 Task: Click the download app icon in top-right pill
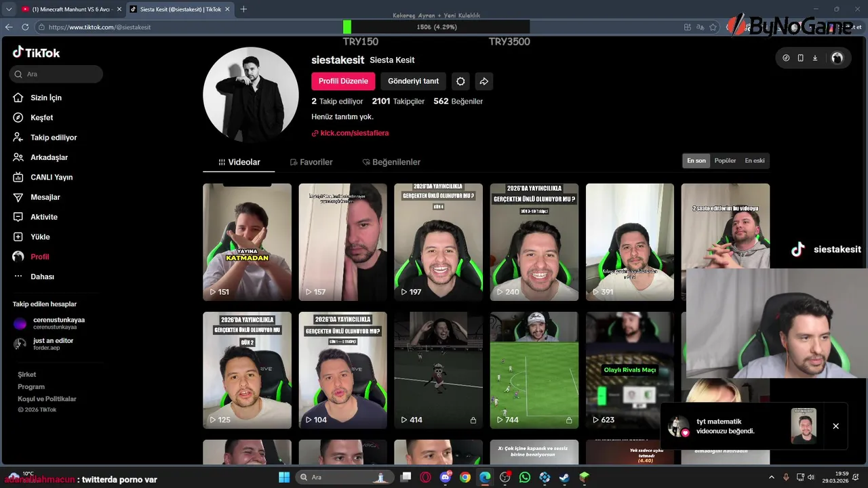click(815, 58)
